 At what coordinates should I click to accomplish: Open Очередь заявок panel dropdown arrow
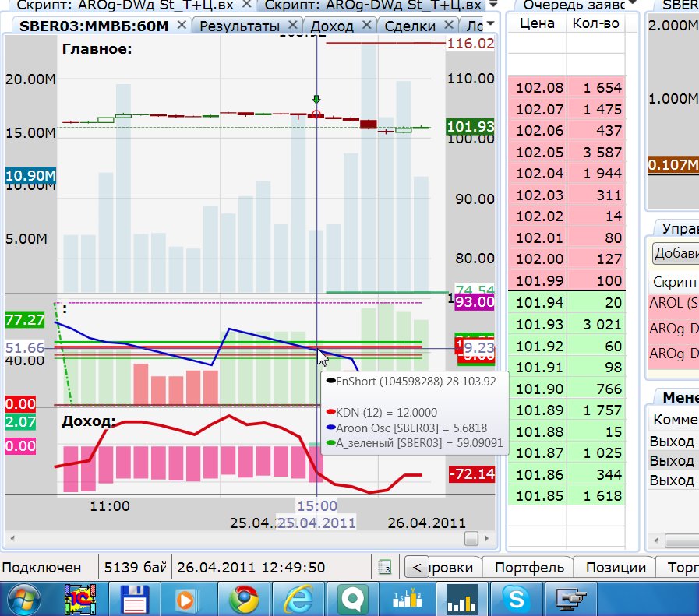tap(631, 4)
